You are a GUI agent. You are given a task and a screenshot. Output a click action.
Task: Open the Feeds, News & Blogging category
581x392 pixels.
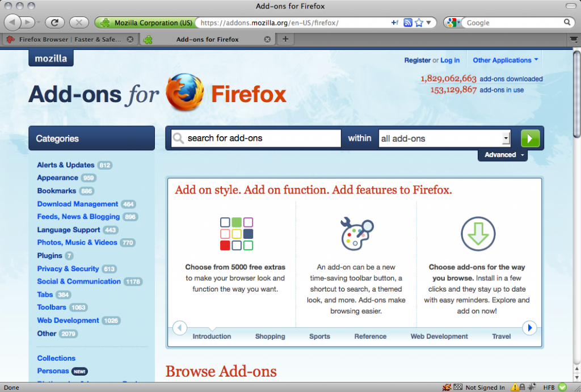click(78, 217)
